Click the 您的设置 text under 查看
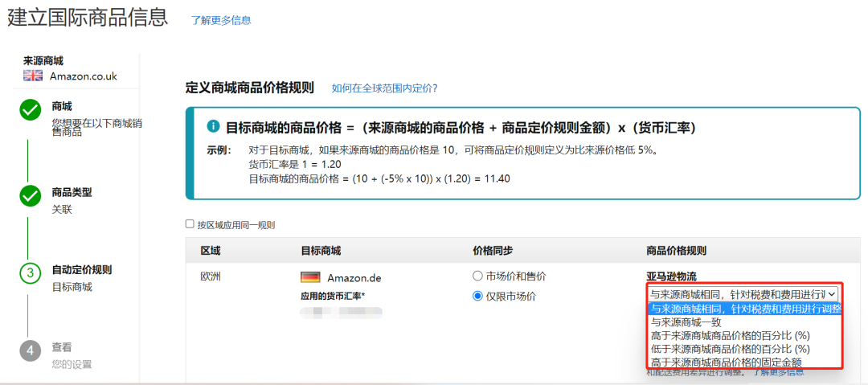Screen dimensions: 868x385 pyautogui.click(x=72, y=364)
